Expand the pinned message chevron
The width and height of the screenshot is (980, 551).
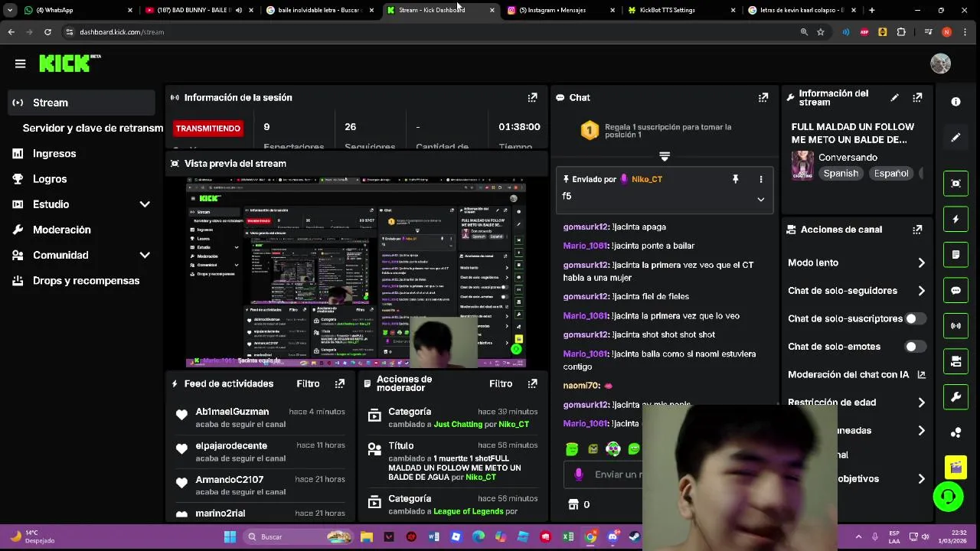(x=760, y=199)
